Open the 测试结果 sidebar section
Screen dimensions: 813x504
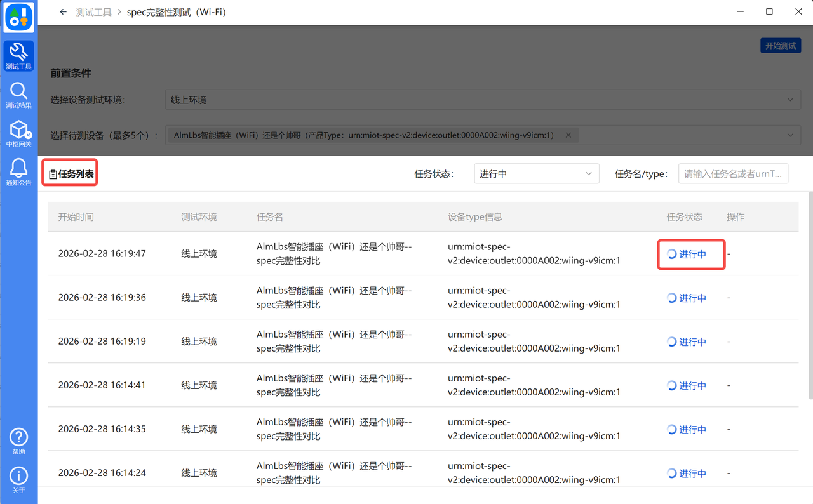18,95
